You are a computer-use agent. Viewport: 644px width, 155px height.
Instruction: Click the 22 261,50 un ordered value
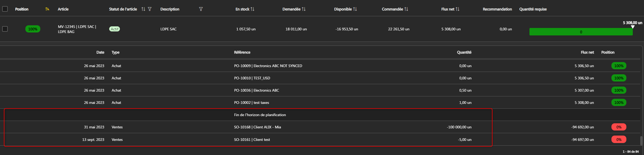pyautogui.click(x=399, y=29)
